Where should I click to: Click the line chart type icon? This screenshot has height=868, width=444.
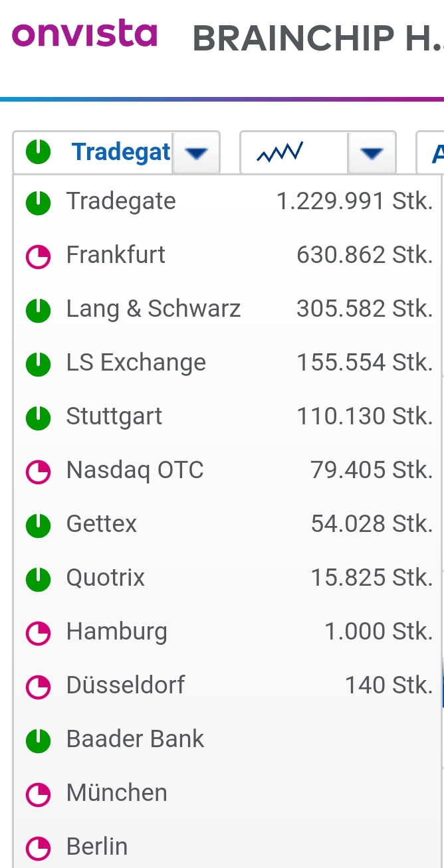[280, 153]
